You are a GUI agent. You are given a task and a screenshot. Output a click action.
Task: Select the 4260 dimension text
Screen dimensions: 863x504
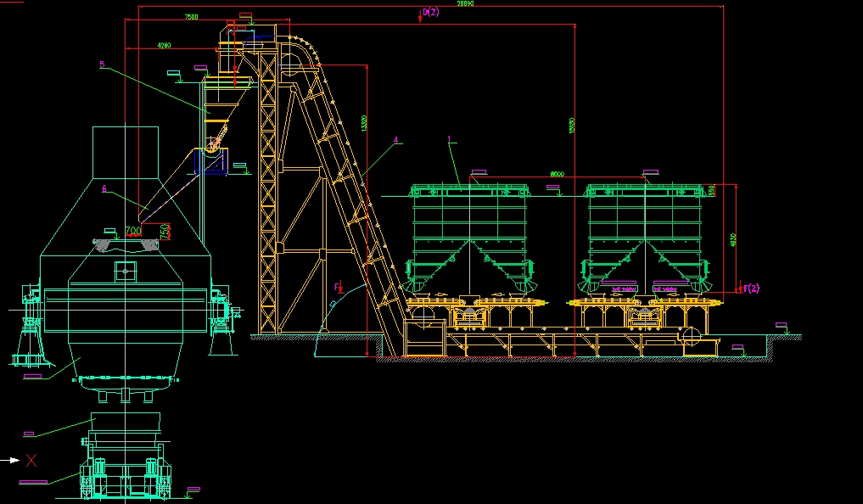pos(164,45)
